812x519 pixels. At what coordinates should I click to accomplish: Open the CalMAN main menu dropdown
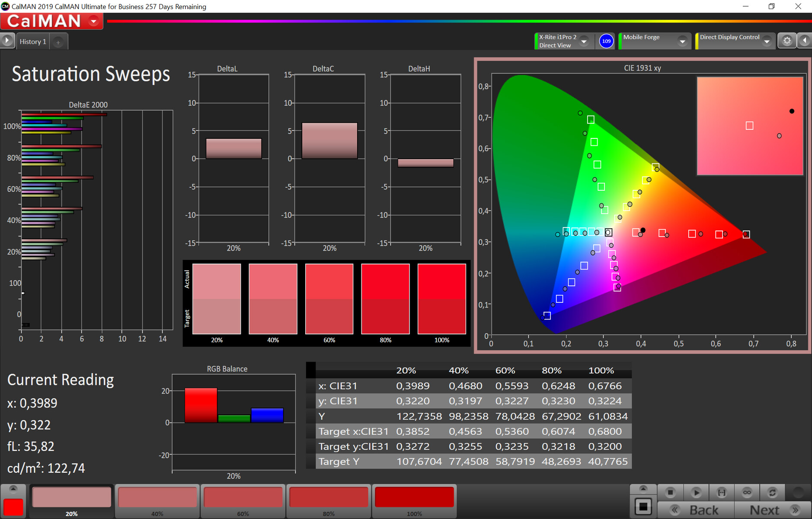[93, 21]
